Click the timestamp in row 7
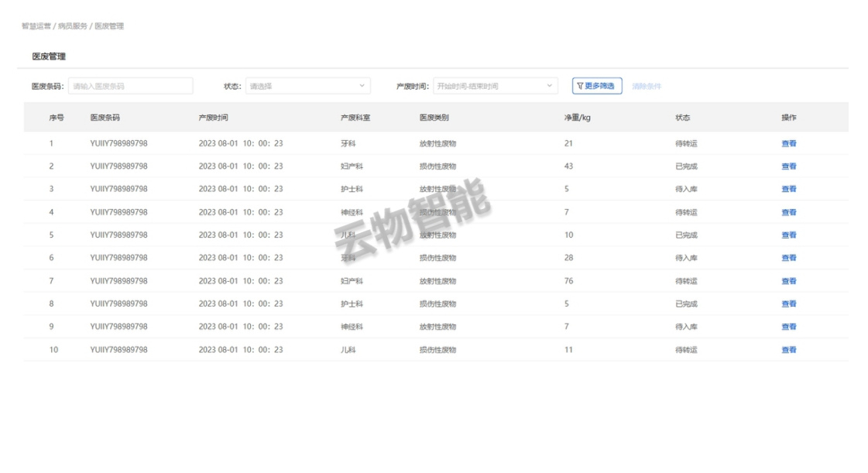The width and height of the screenshot is (868, 473). tap(241, 281)
